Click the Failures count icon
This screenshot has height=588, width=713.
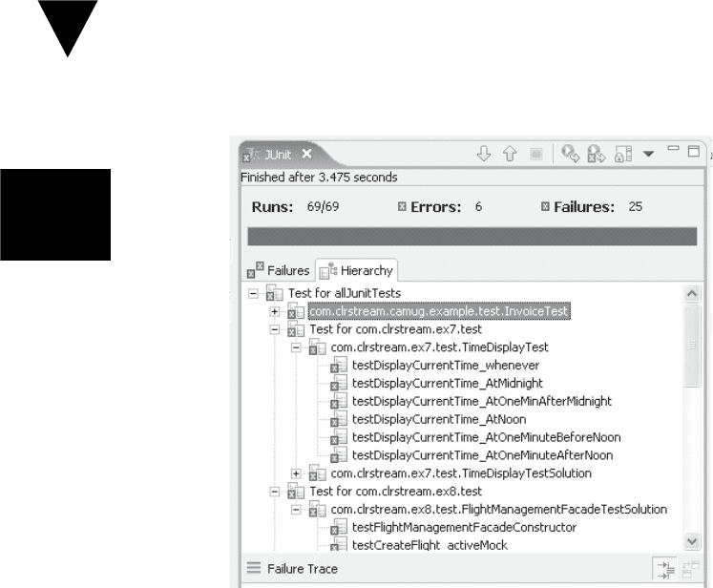pos(545,207)
